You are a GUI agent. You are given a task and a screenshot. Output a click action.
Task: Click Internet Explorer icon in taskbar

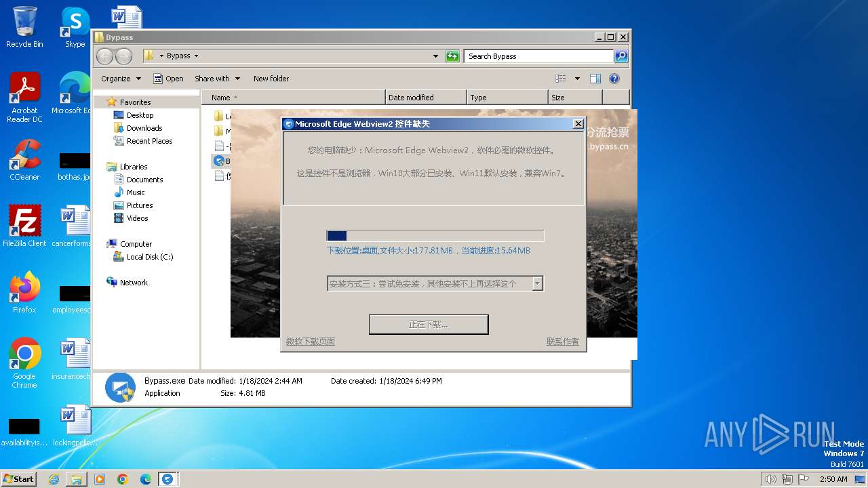point(54,479)
